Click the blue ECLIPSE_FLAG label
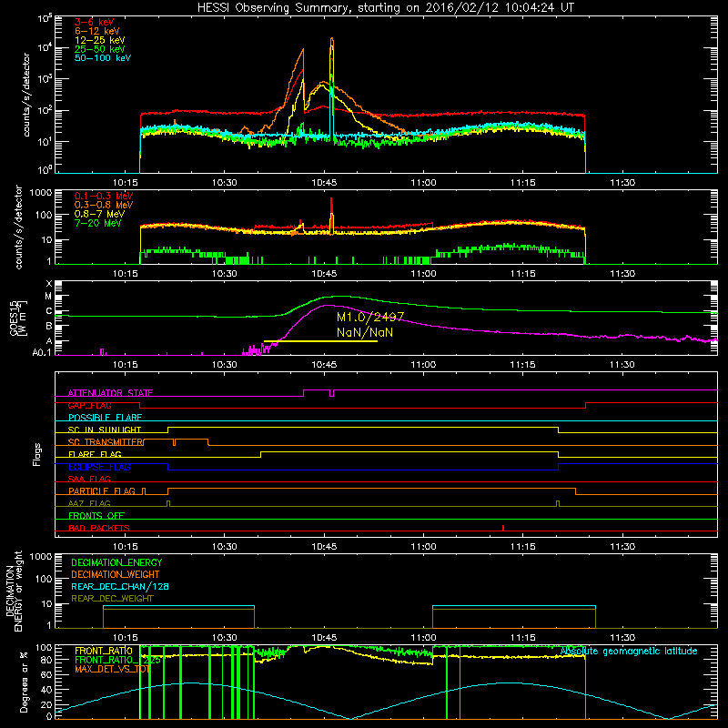The width and height of the screenshot is (728, 728). [x=99, y=467]
